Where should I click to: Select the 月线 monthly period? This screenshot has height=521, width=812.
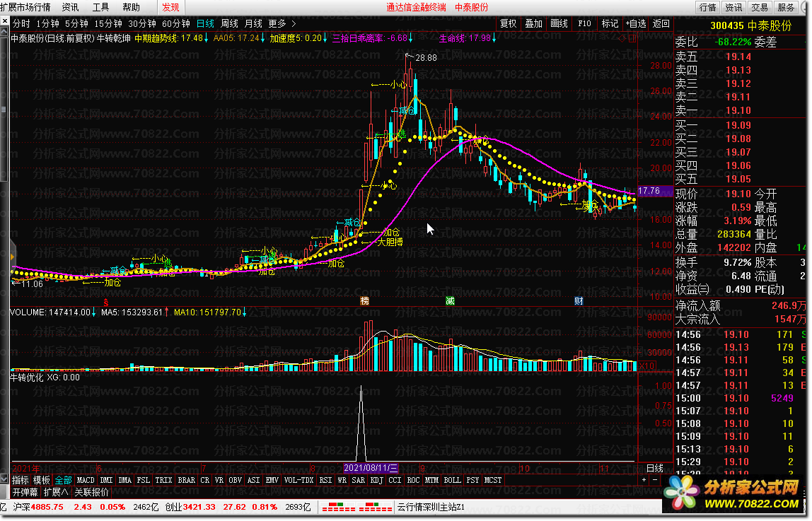[x=253, y=23]
